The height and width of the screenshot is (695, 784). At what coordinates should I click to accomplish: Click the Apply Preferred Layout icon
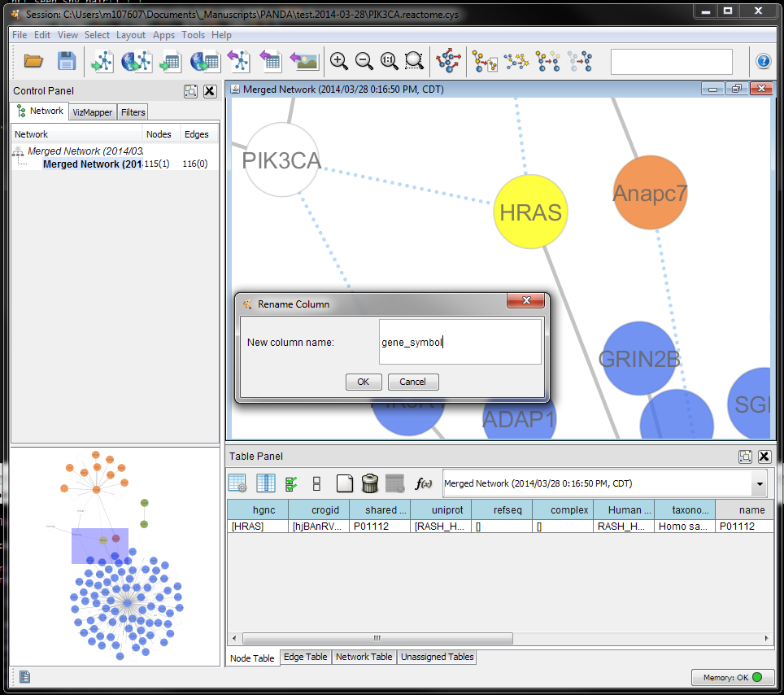tap(448, 61)
